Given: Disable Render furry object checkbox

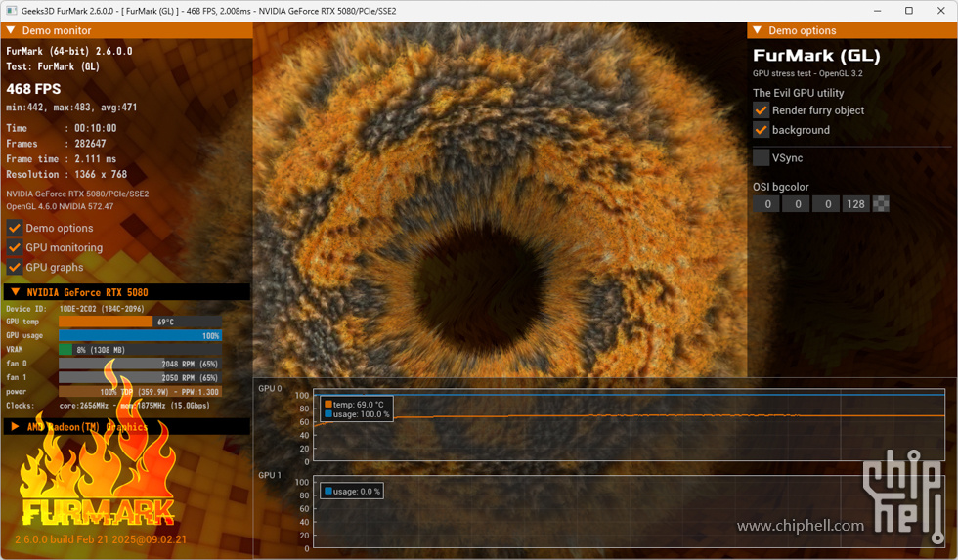Looking at the screenshot, I should [x=761, y=110].
